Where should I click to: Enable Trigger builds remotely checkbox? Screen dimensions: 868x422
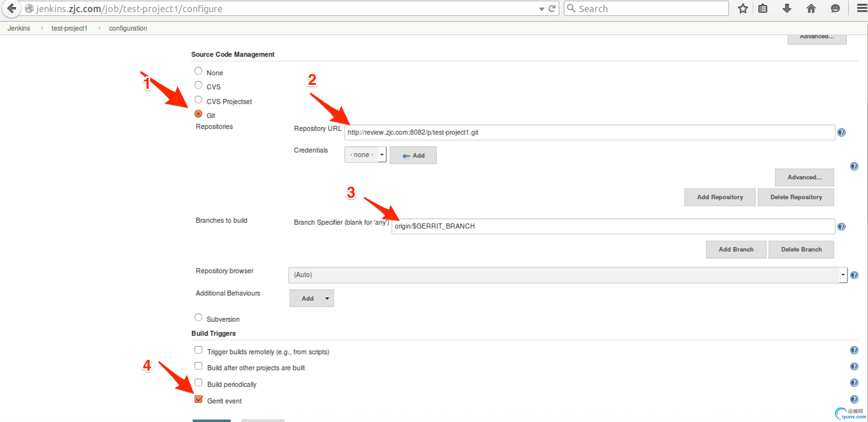tap(198, 350)
